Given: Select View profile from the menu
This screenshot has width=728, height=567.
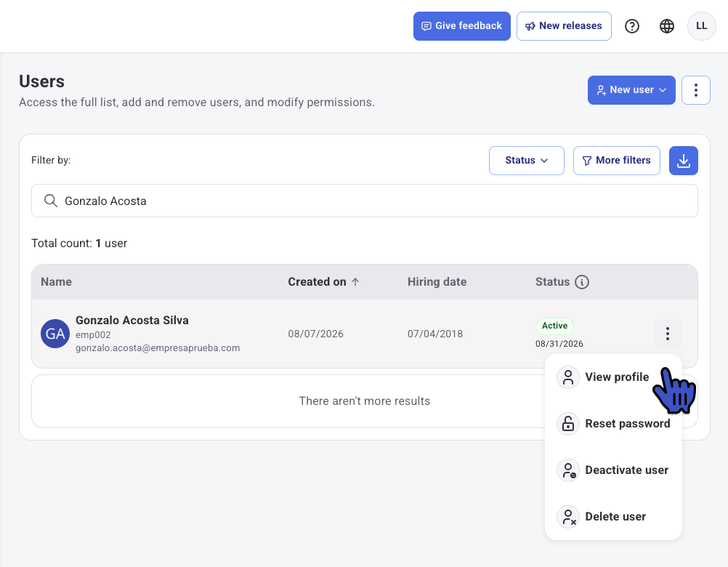Looking at the screenshot, I should (x=613, y=377).
